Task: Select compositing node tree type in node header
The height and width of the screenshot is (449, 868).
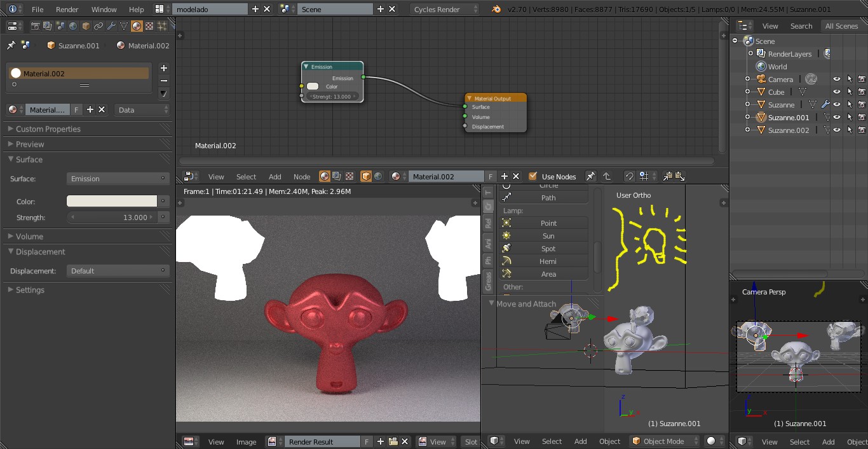Action: tap(336, 176)
